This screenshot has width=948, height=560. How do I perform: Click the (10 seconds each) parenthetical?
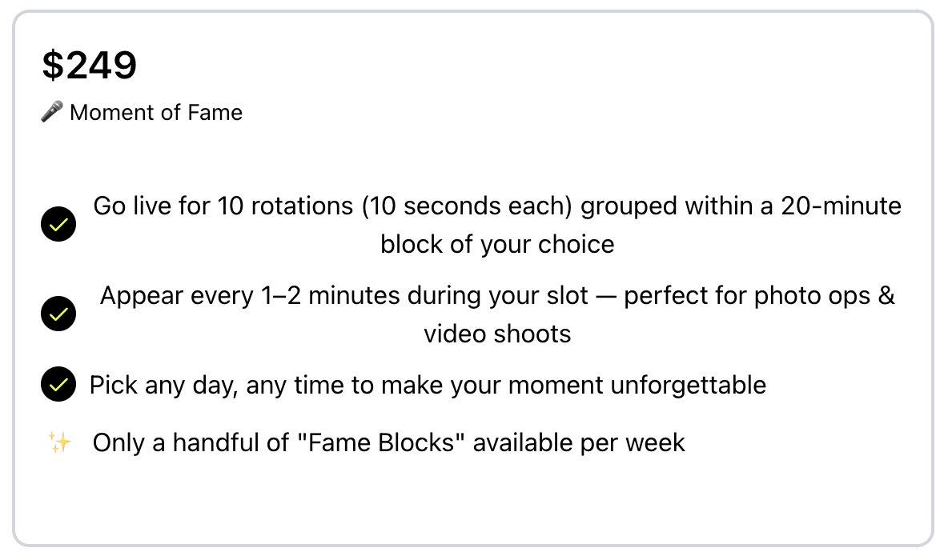tap(467, 206)
